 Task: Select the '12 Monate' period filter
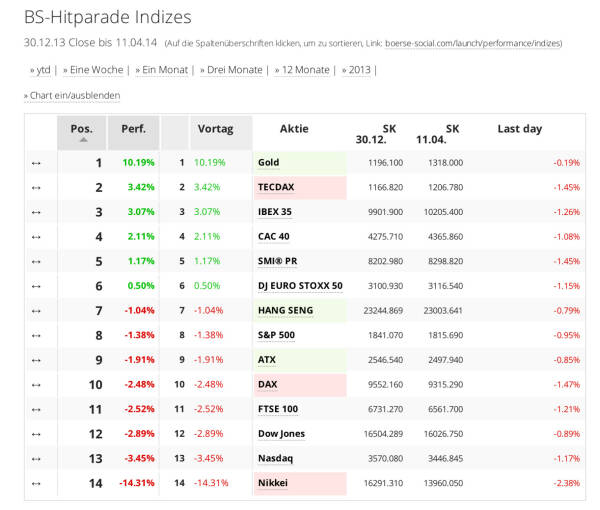(304, 70)
